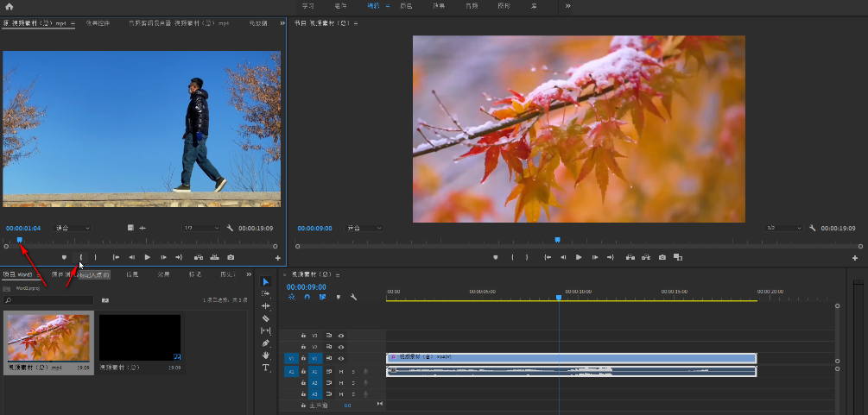Select the Type tool

266,368
